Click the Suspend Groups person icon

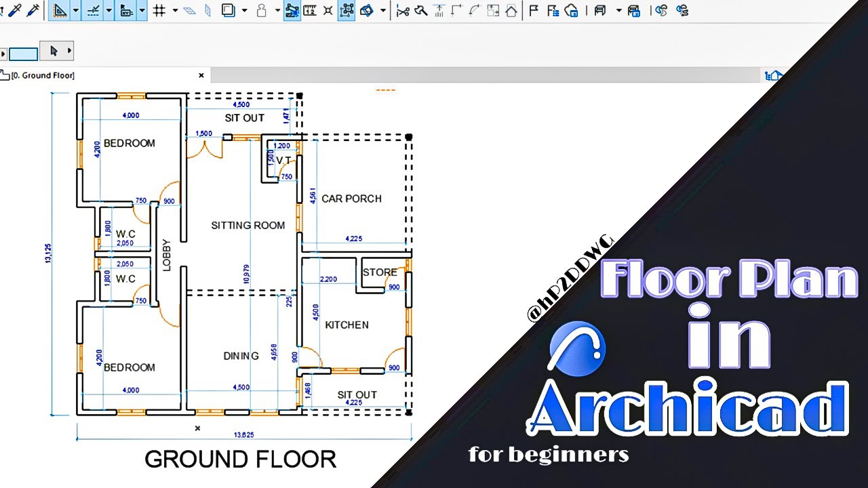[262, 10]
